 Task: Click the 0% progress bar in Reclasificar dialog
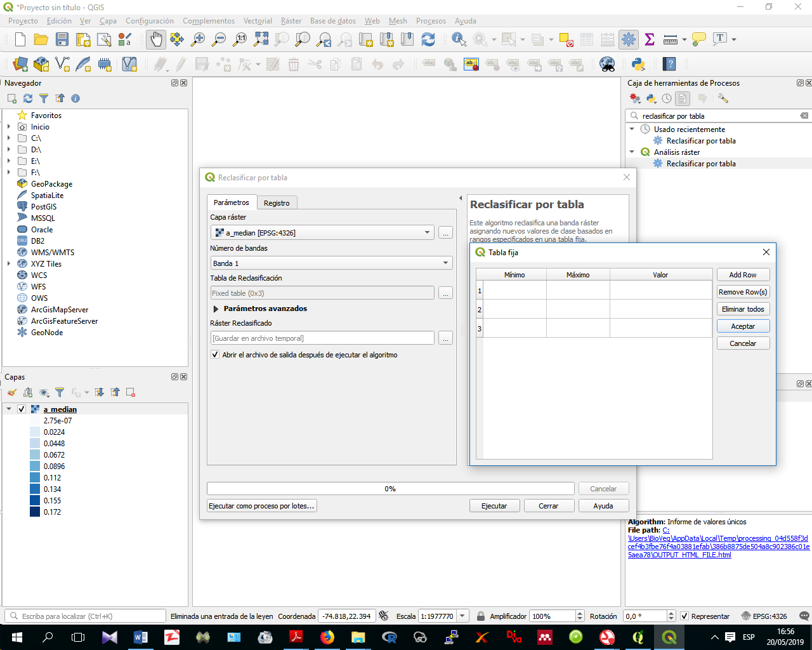[x=390, y=489]
